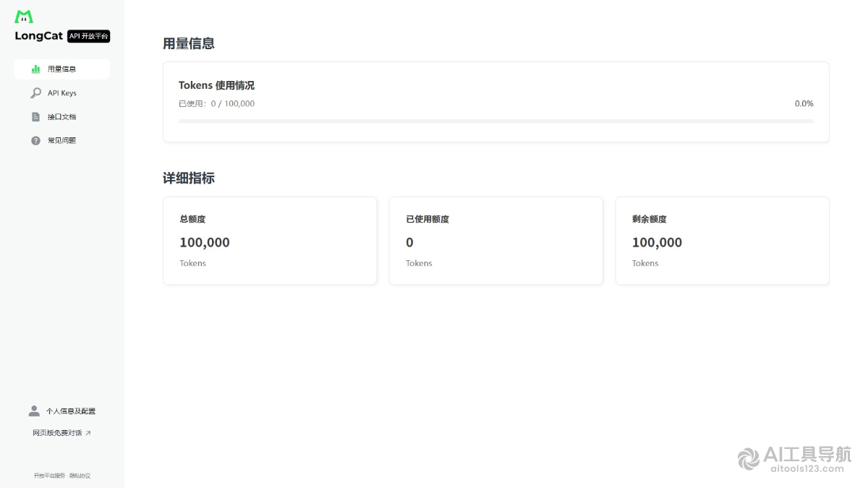Click the 剩余额度 card label
Screen dimensions: 868x488
pyautogui.click(x=649, y=219)
